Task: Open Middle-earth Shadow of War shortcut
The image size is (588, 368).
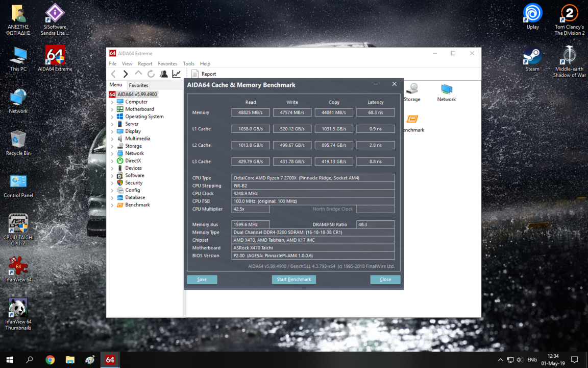Action: pos(569,61)
